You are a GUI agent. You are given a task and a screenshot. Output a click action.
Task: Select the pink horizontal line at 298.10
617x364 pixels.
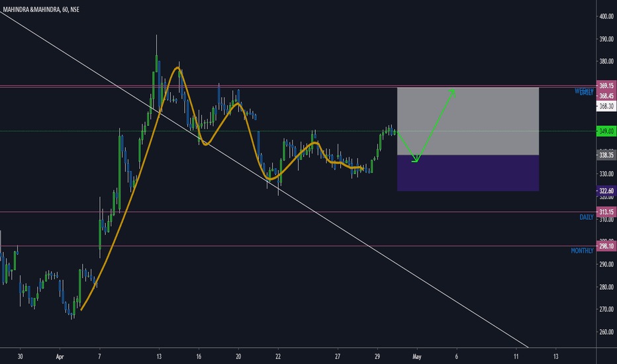tap(299, 246)
